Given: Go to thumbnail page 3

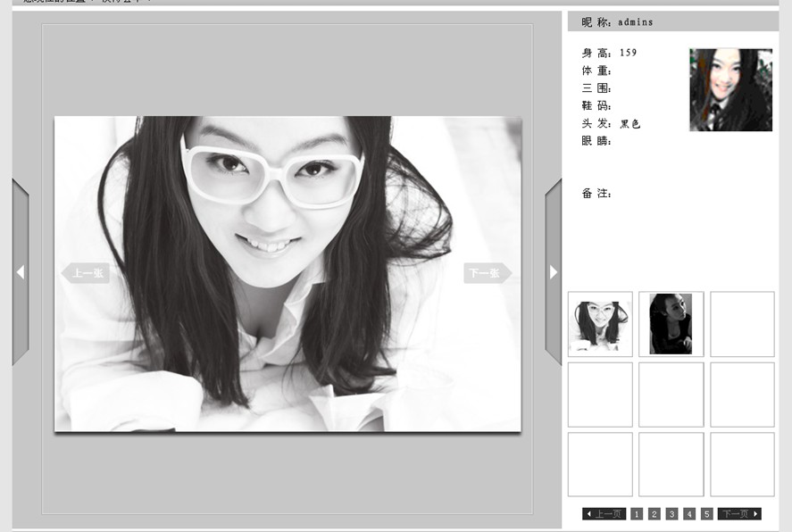Looking at the screenshot, I should click(x=671, y=514).
